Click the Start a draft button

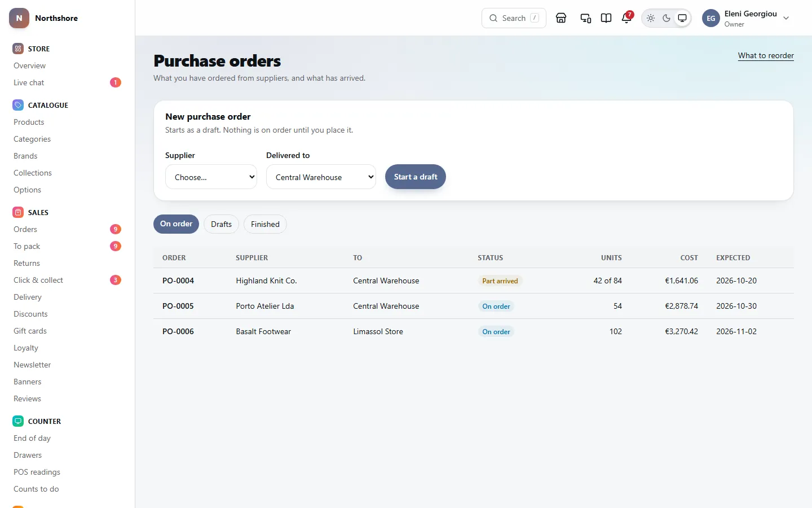[x=416, y=177]
